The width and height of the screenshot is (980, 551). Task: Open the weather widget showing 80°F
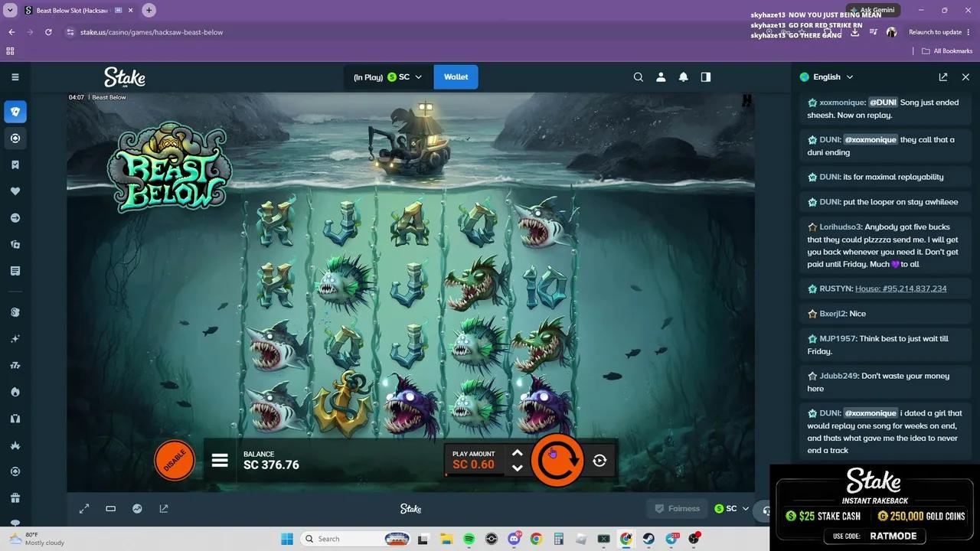(x=36, y=539)
